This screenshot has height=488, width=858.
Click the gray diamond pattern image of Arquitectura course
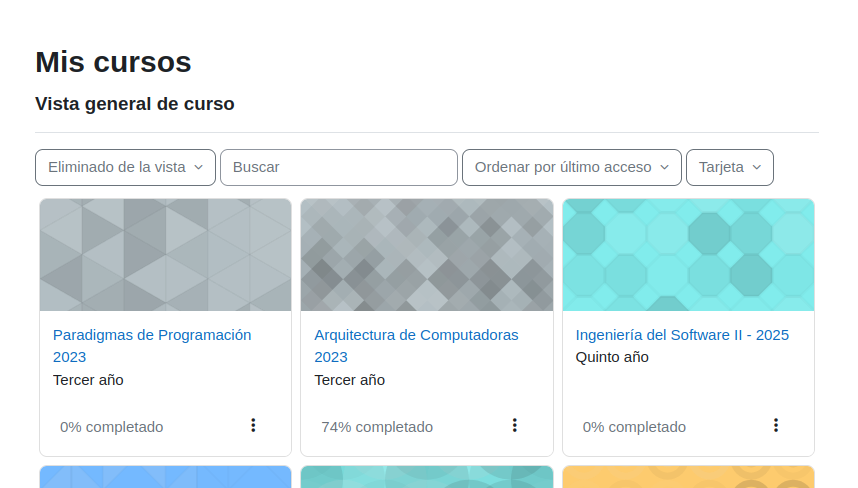427,255
